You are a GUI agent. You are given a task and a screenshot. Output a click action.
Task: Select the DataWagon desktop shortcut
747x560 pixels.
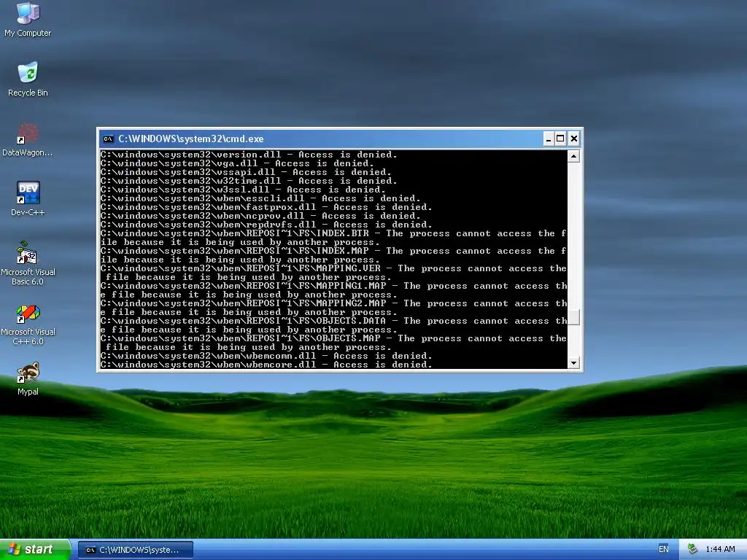(x=28, y=139)
